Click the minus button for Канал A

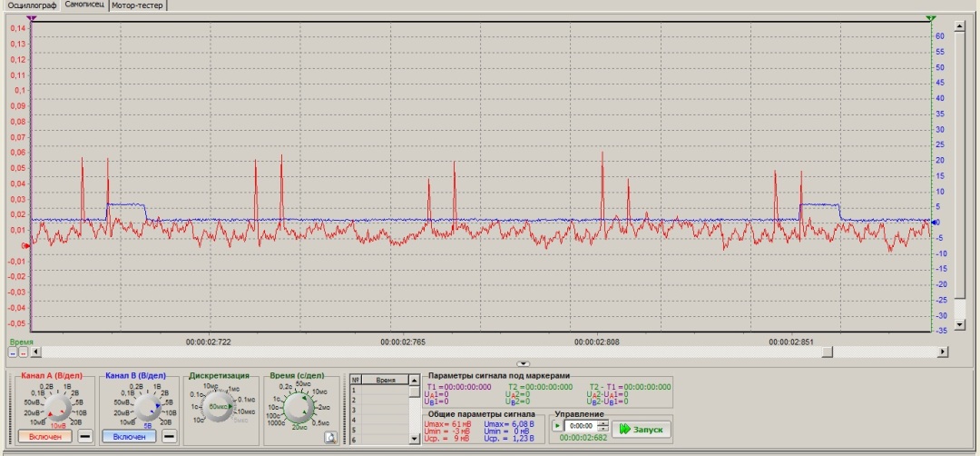pos(85,437)
